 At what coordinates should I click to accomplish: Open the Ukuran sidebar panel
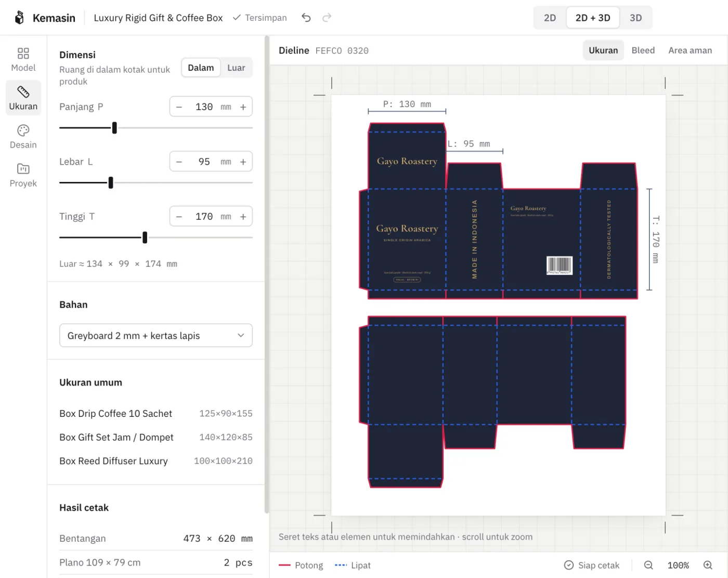(x=23, y=98)
